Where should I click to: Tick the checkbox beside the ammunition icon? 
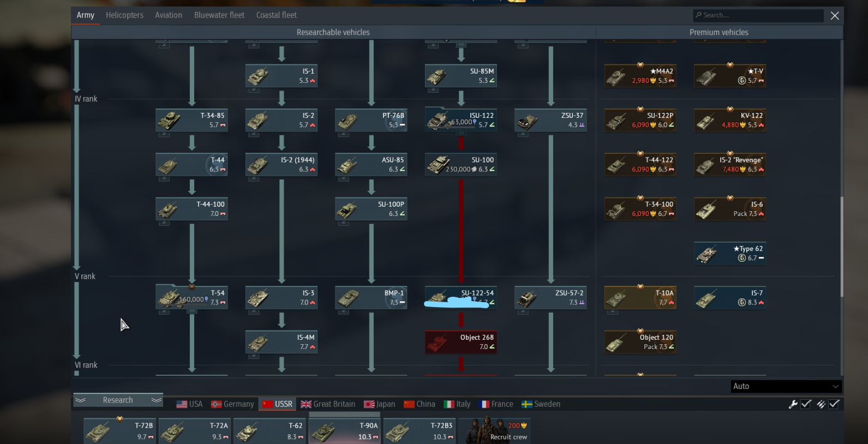(x=834, y=404)
